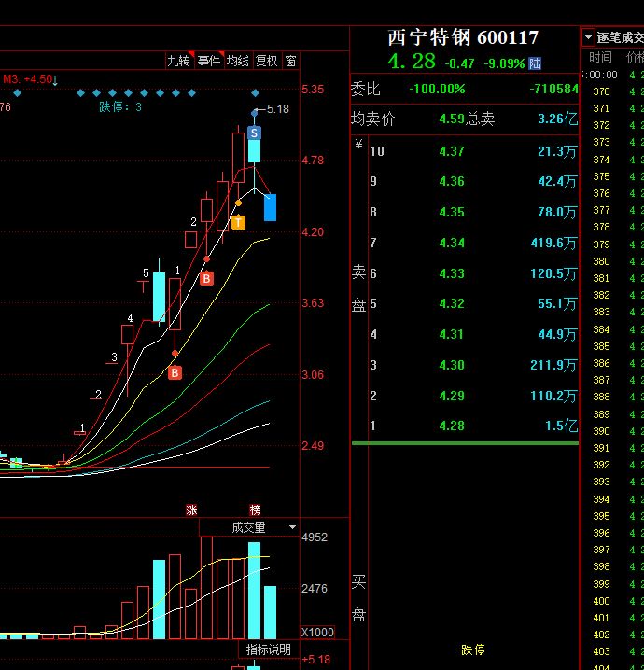Click the price change -9.89% value
Viewport: 644px width, 670px height.
[x=504, y=63]
